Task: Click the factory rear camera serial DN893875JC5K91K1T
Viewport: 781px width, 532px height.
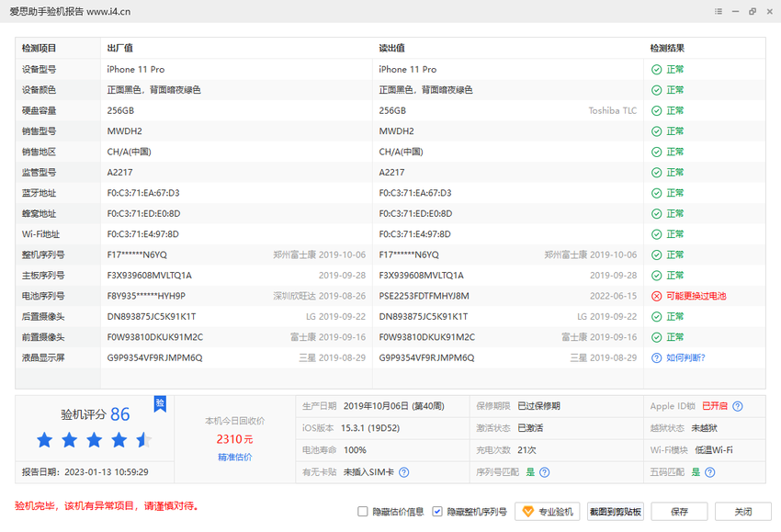Action: point(152,317)
